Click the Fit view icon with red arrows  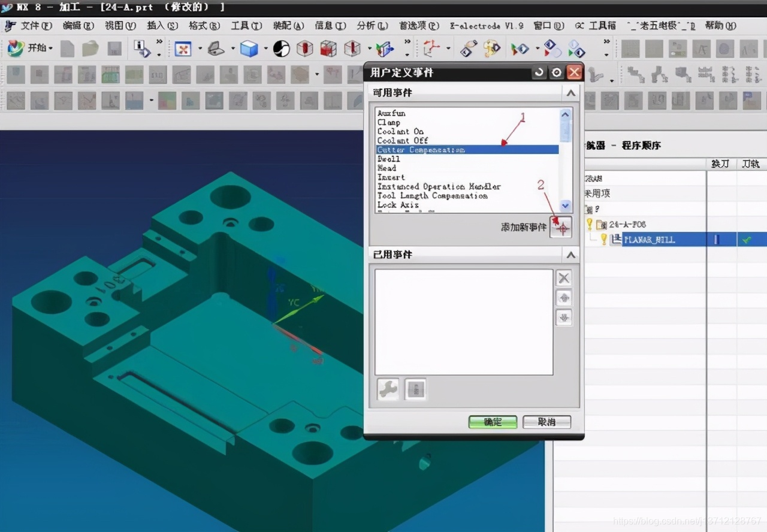182,49
